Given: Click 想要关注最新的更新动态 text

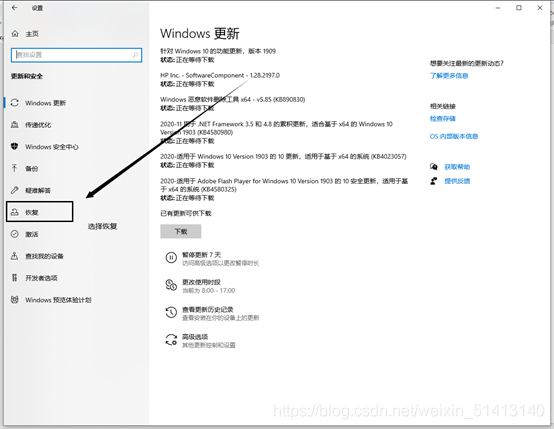Looking at the screenshot, I should 466,63.
